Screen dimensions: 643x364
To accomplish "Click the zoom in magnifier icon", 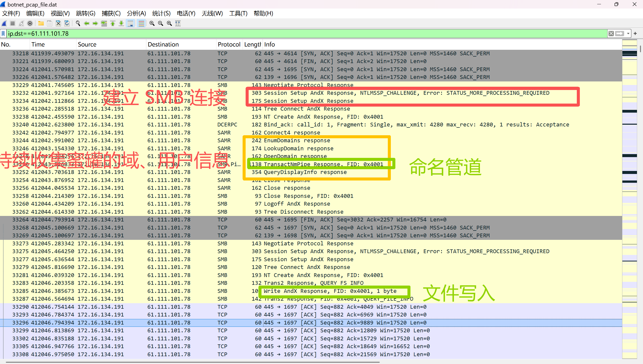I will [152, 23].
